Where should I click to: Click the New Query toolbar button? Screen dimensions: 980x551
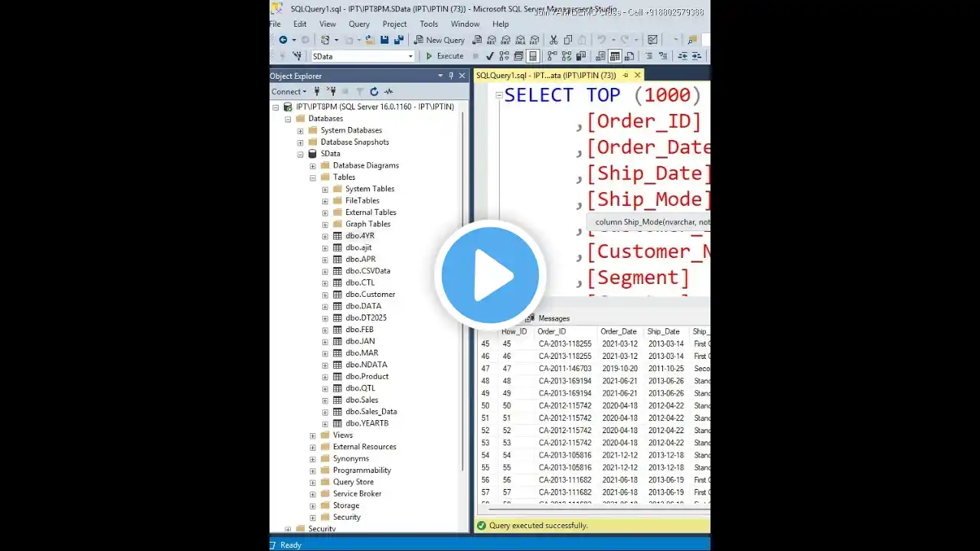439,40
